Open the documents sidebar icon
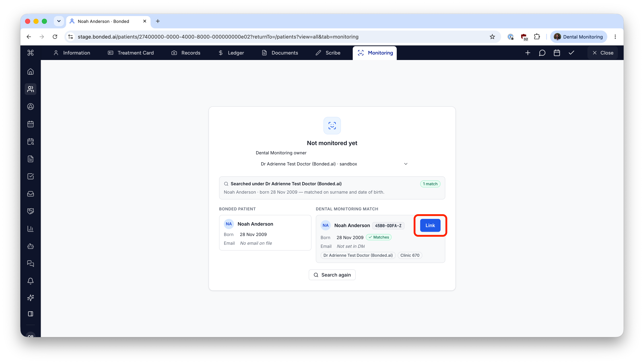Screen dimensions: 644x364 [31, 159]
